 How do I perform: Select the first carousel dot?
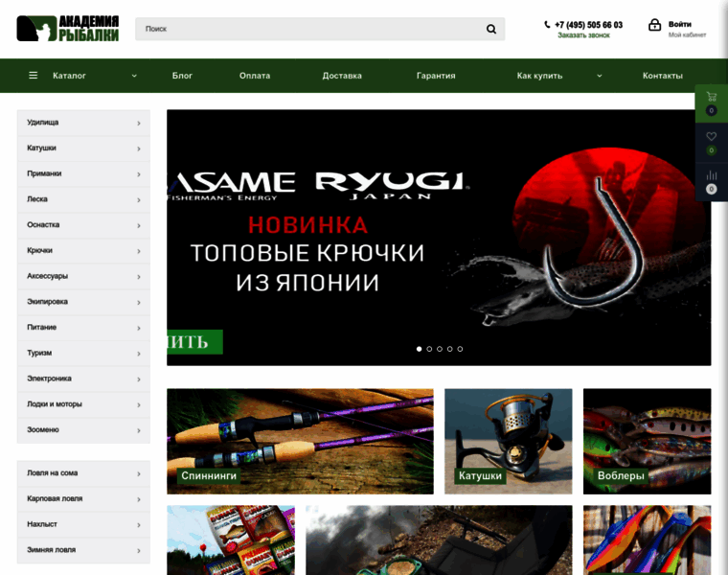[x=420, y=349]
